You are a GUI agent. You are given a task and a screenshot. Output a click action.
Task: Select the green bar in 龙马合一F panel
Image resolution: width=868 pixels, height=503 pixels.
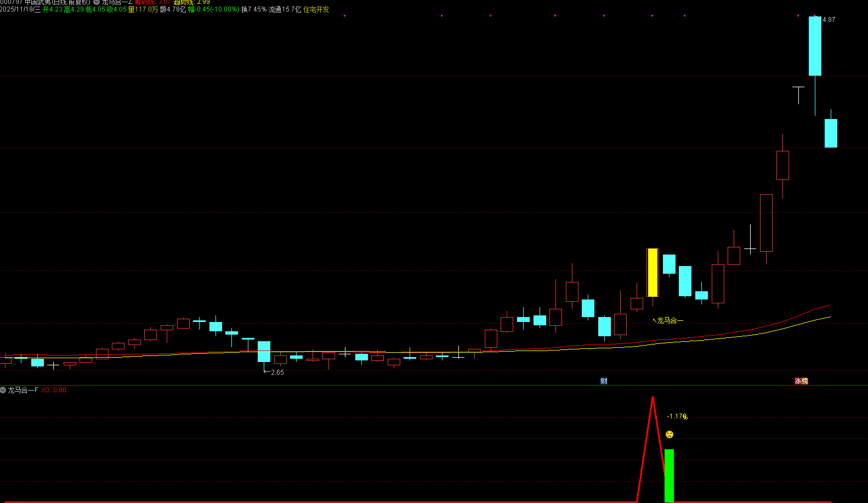(x=669, y=476)
